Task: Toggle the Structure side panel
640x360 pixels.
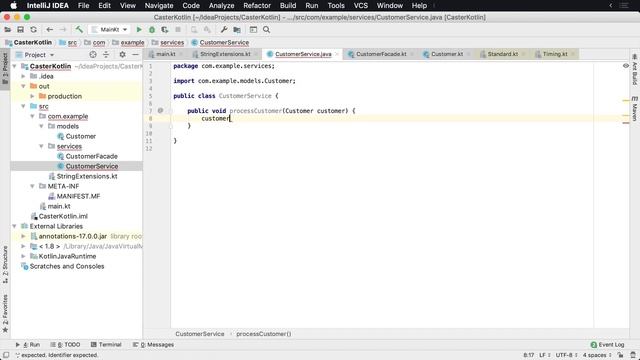Action: pyautogui.click(x=5, y=264)
